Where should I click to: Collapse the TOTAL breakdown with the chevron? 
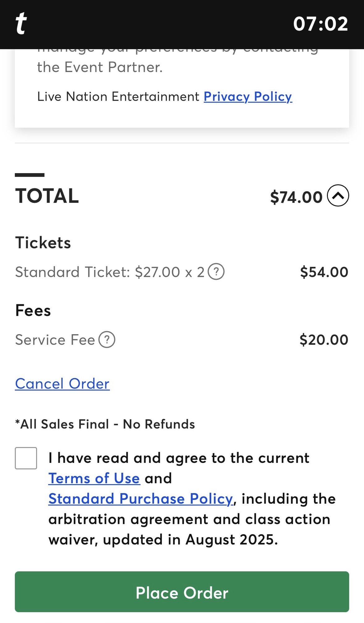(338, 196)
